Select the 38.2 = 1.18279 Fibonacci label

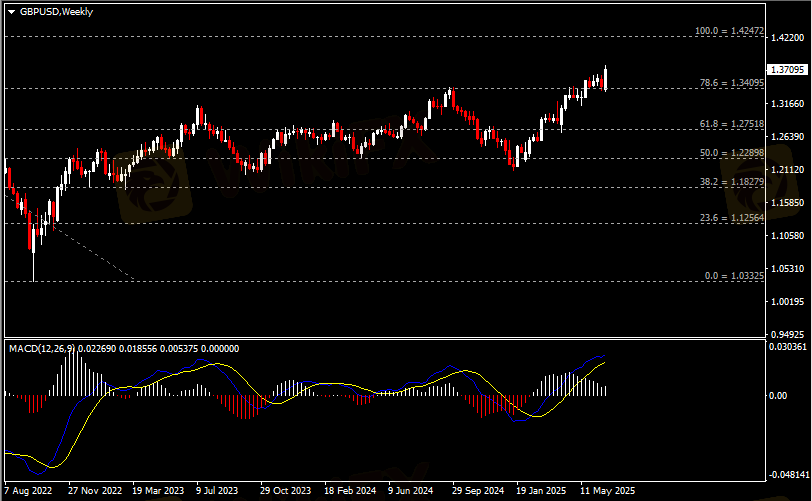[x=732, y=182]
